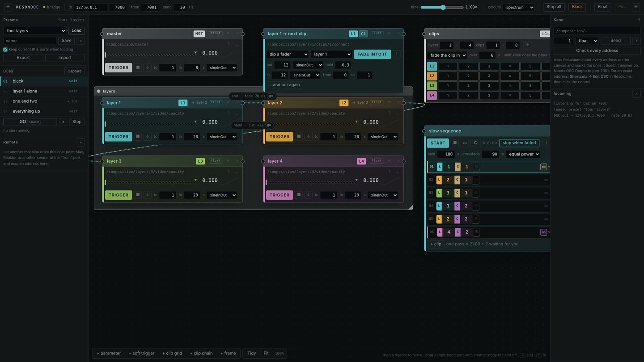This screenshot has height=362, width=644.
Task: Click the plus button in Remote section
Action: point(81,142)
